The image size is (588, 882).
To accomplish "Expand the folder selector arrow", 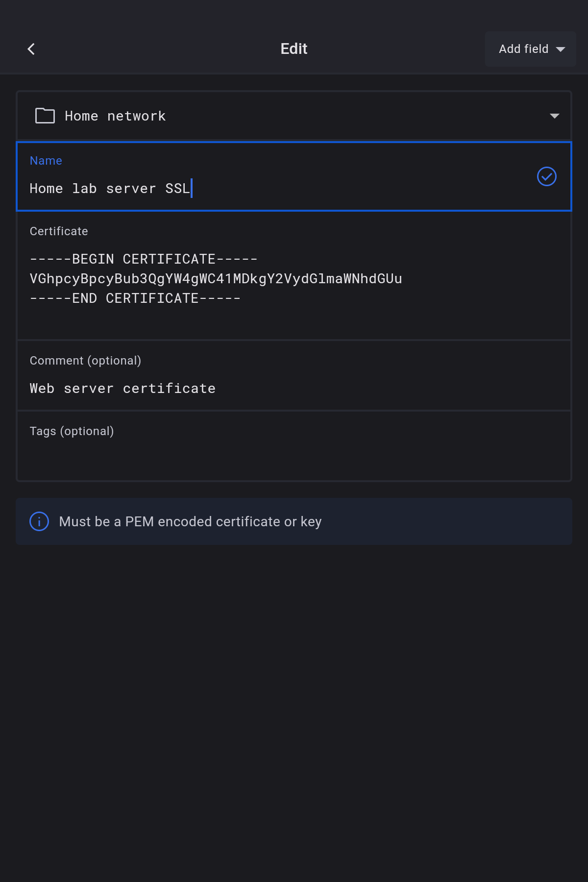I will (x=554, y=116).
